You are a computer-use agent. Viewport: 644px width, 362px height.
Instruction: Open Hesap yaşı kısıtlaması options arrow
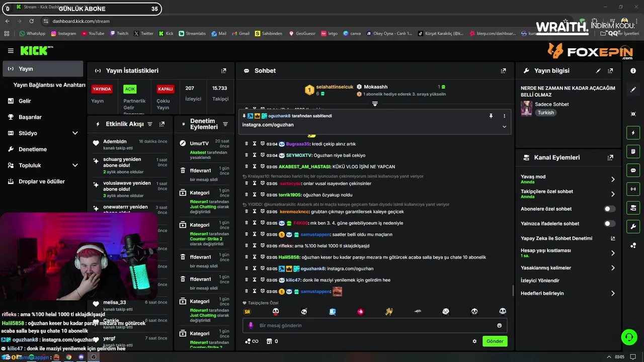(x=613, y=253)
